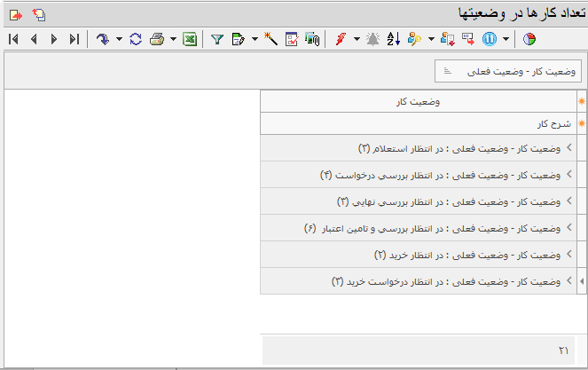Image resolution: width=588 pixels, height=370 pixels.
Task: Expand the 'در انتظار خرید (۲)' group
Action: 569,255
